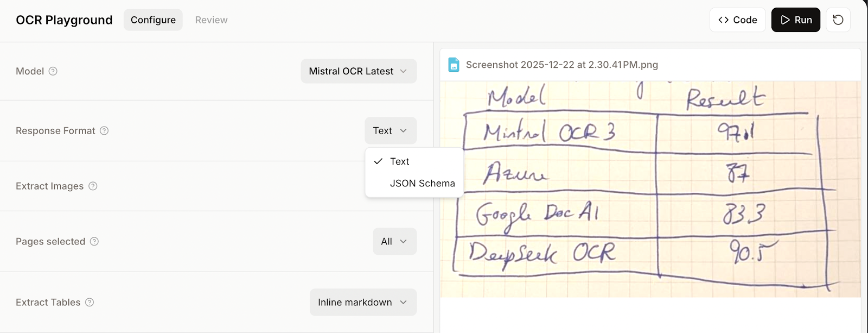Click the Extract Images label

(50, 186)
